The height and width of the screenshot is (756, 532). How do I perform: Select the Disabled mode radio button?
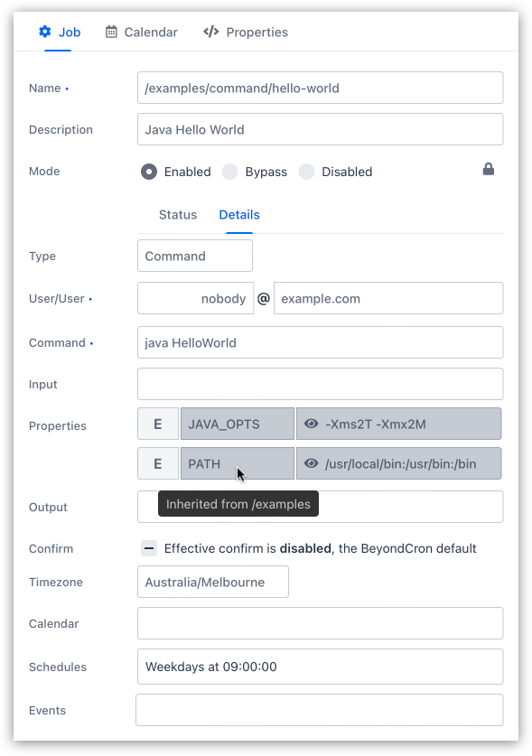click(307, 172)
